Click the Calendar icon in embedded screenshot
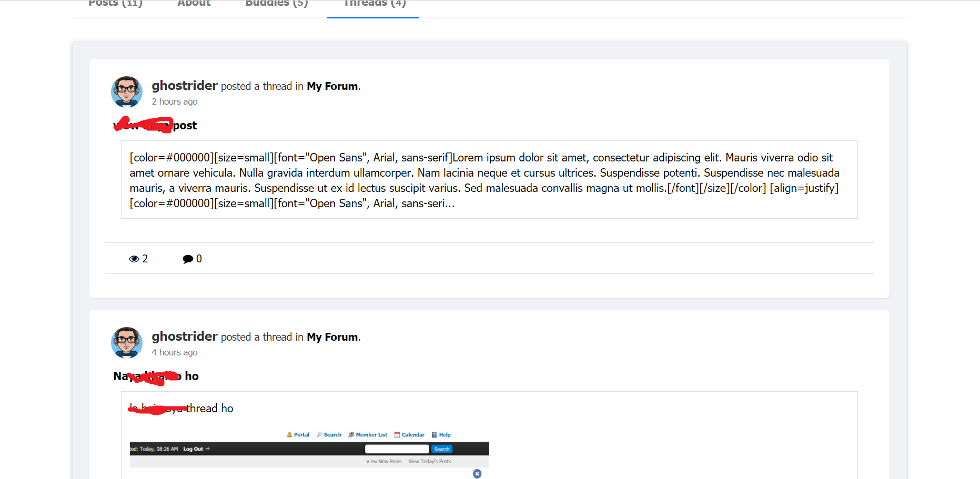 coord(397,435)
